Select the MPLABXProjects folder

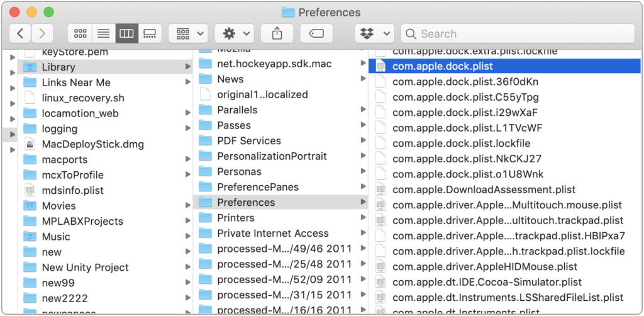coord(105,221)
